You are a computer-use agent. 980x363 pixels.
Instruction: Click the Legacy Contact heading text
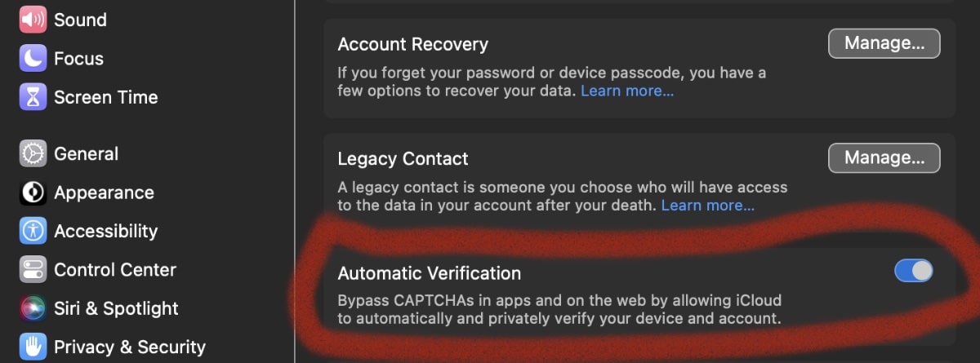click(403, 158)
